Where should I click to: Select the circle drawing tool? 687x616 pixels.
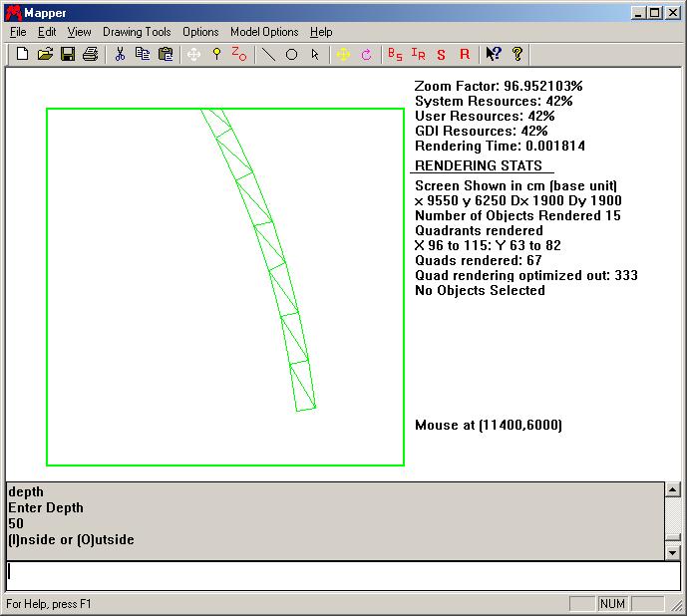[x=292, y=54]
